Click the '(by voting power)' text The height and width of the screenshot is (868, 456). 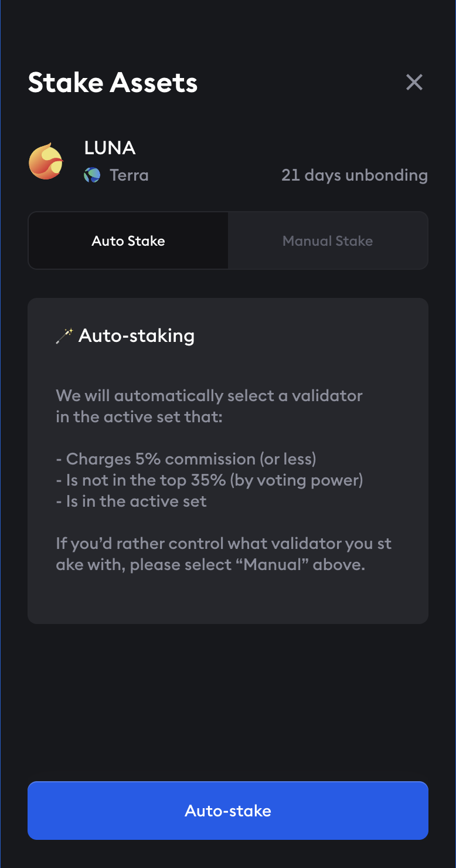point(297,480)
